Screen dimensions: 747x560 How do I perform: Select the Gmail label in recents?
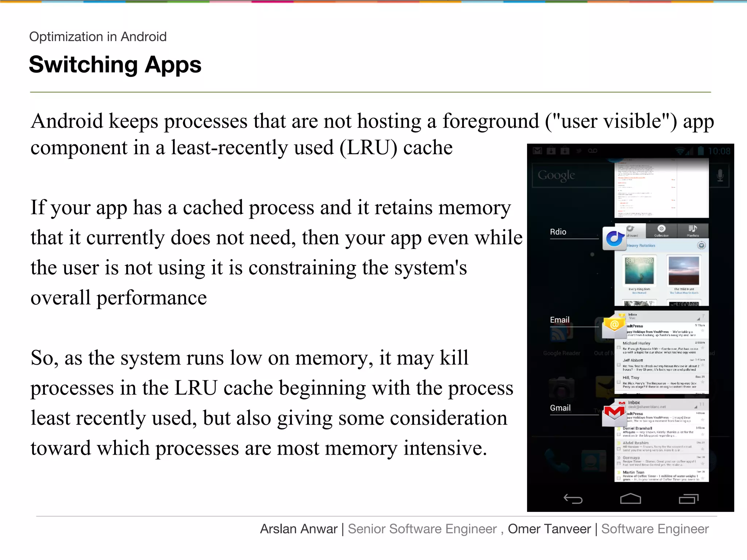560,408
